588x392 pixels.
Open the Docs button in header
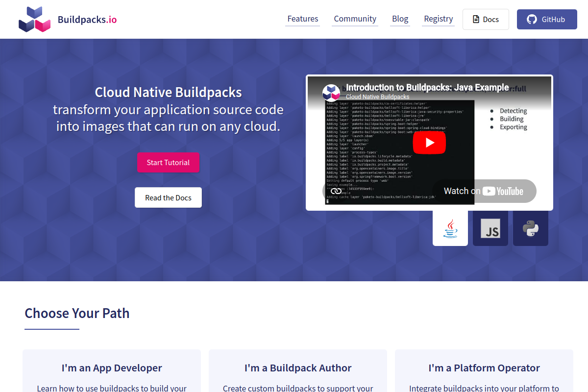[x=486, y=20]
